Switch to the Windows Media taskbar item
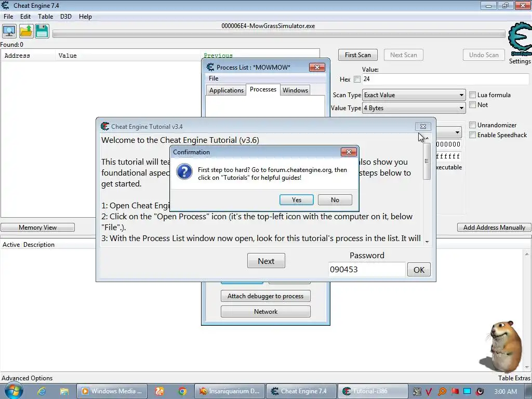 click(x=112, y=391)
